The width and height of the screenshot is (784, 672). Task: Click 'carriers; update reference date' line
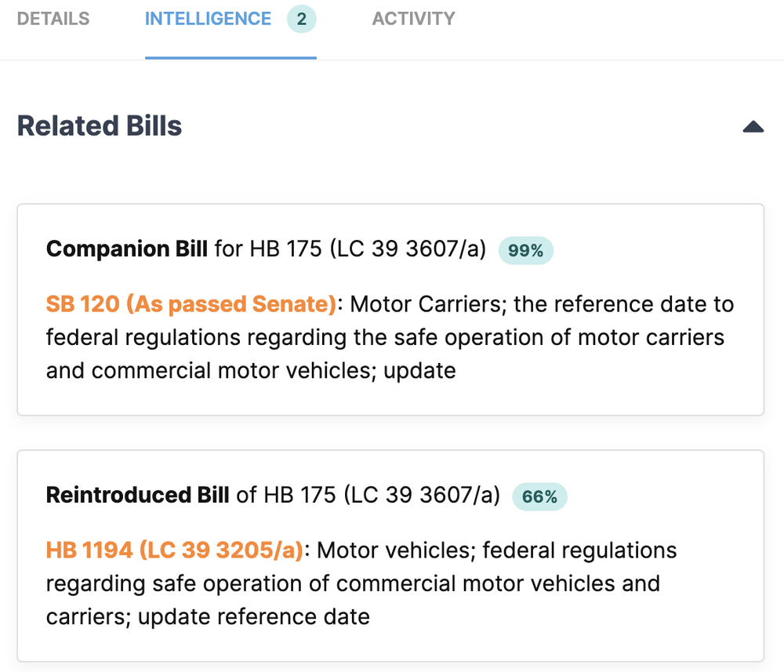(208, 617)
